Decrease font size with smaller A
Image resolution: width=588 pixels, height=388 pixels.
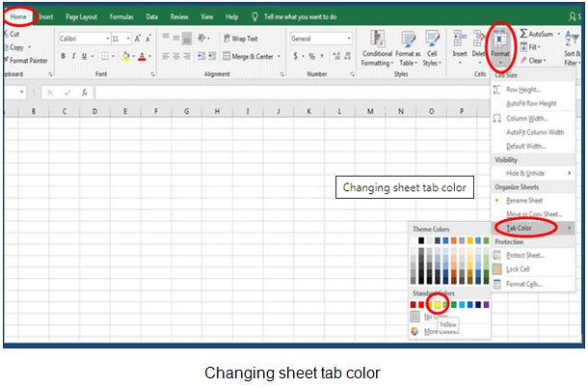(148, 39)
